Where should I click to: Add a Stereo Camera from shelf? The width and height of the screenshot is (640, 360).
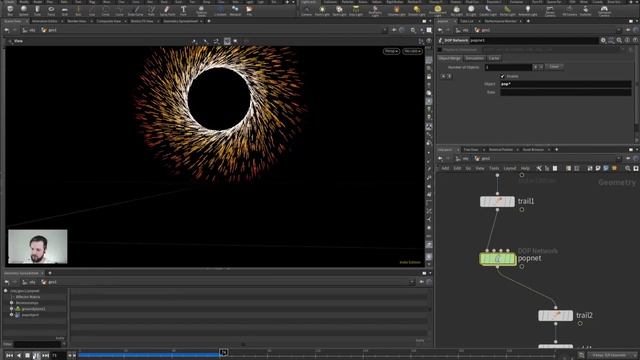[550, 10]
